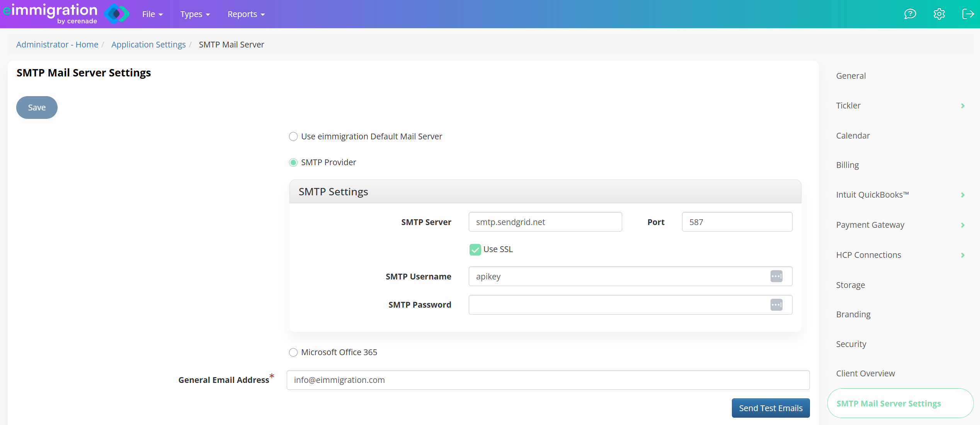
Task: Open Storage settings in sidebar
Action: [850, 285]
